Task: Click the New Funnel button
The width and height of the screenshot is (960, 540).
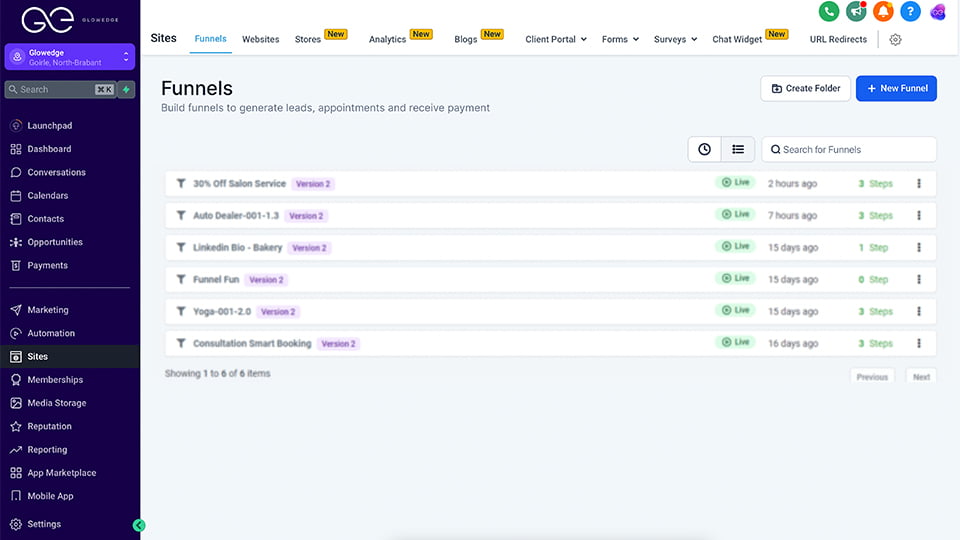Action: point(896,88)
